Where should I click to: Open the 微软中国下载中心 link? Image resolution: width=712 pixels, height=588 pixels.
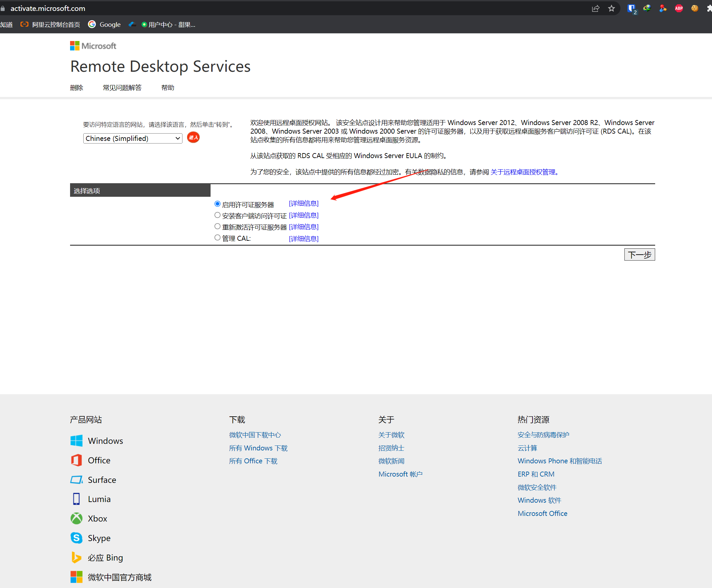[255, 435]
